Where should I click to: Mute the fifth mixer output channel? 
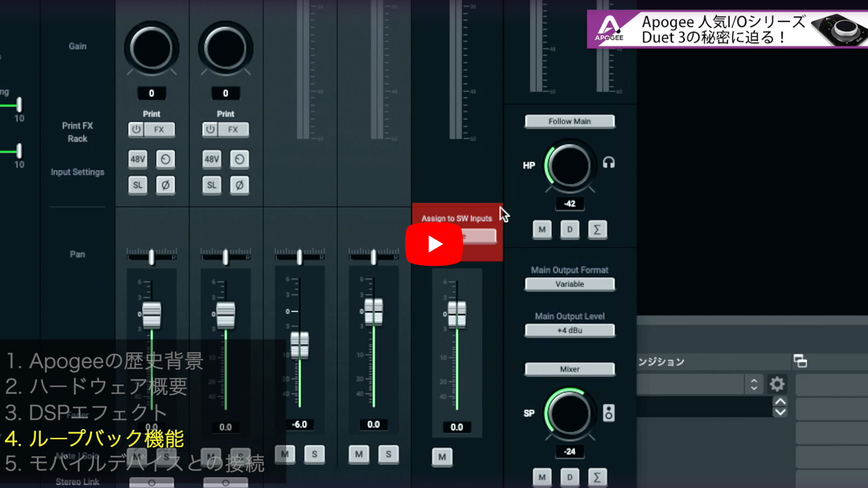[x=442, y=457]
